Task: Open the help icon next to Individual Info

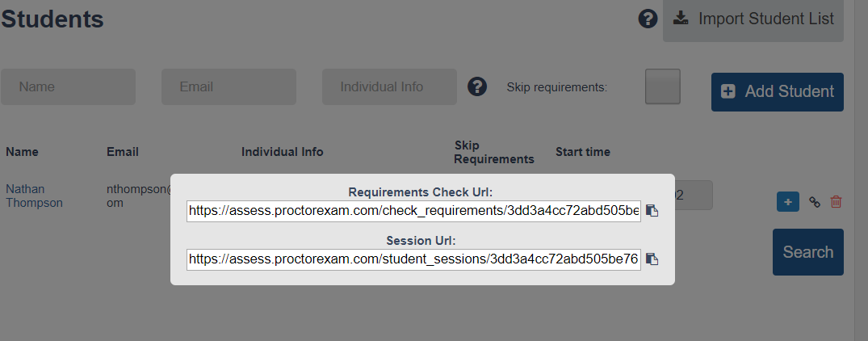Action: click(477, 86)
